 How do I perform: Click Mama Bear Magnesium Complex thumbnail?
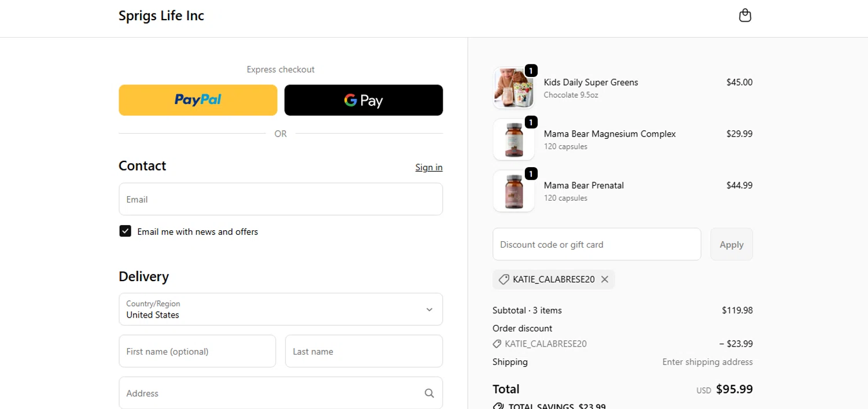(x=514, y=139)
